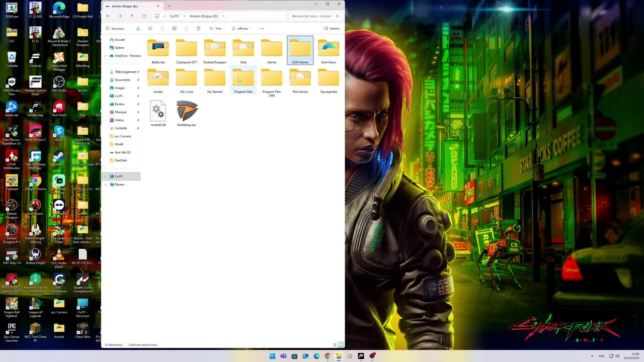
Task: Switch to large icons view in status bar
Action: pos(341,345)
